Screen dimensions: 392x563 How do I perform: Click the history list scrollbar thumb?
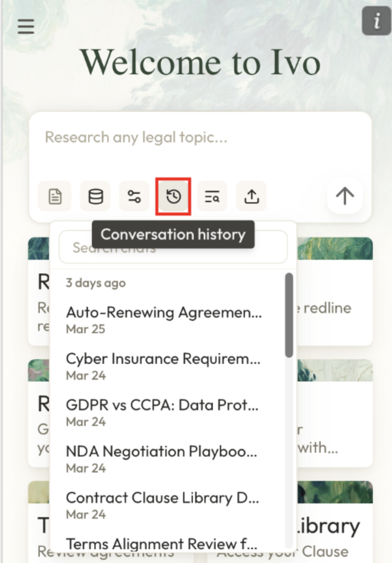pyautogui.click(x=289, y=315)
